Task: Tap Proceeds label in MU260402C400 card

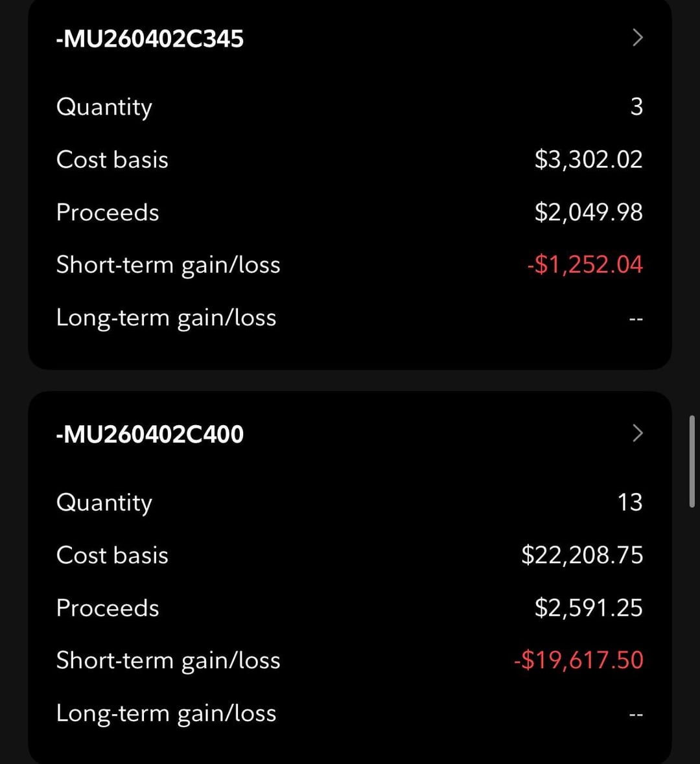Action: [108, 608]
